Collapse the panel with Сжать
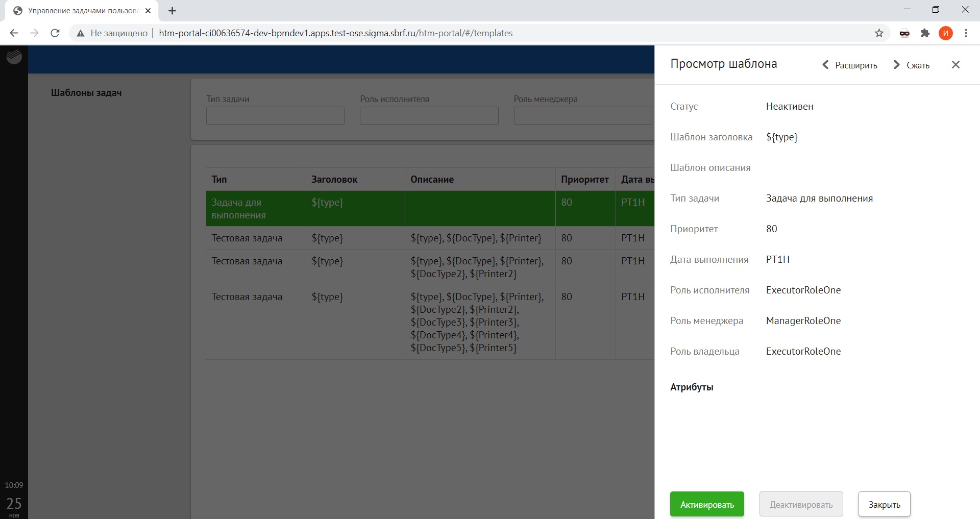Screen dimensions: 980x519 tap(912, 65)
